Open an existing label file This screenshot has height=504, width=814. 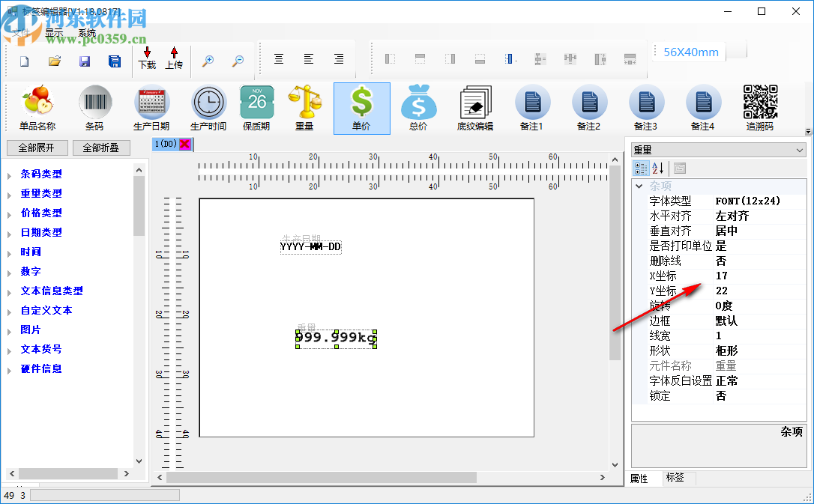pos(55,61)
